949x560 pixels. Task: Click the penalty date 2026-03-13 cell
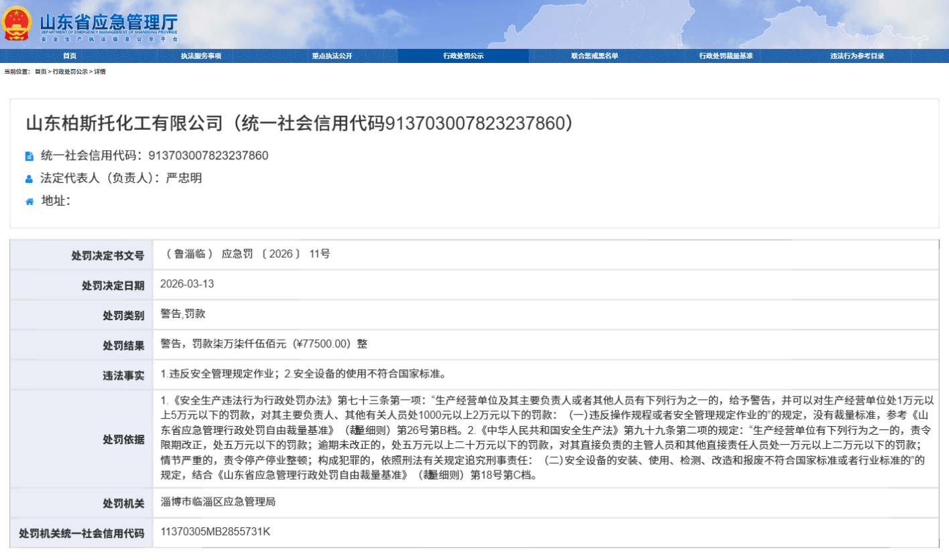coord(187,283)
